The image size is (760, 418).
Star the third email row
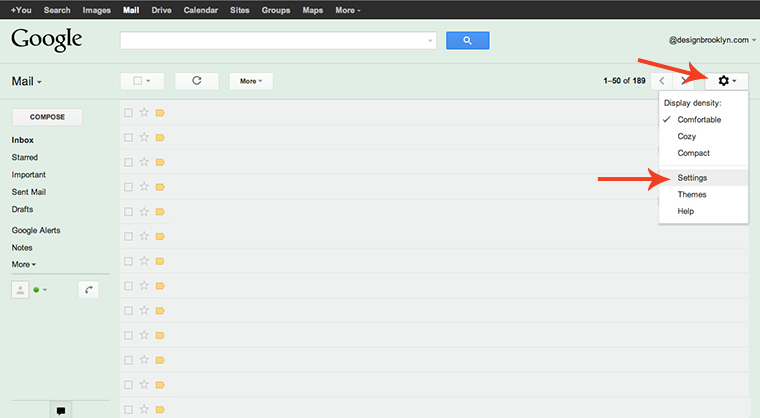coord(144,162)
